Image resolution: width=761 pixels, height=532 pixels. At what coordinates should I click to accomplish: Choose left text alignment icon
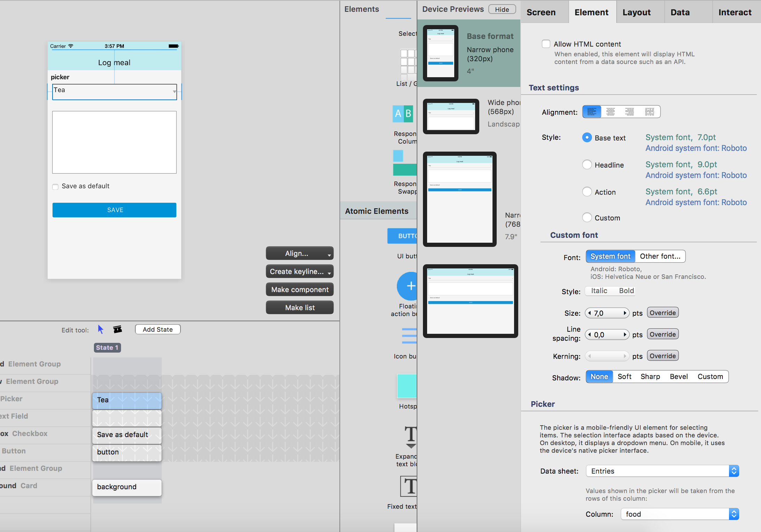[592, 112]
